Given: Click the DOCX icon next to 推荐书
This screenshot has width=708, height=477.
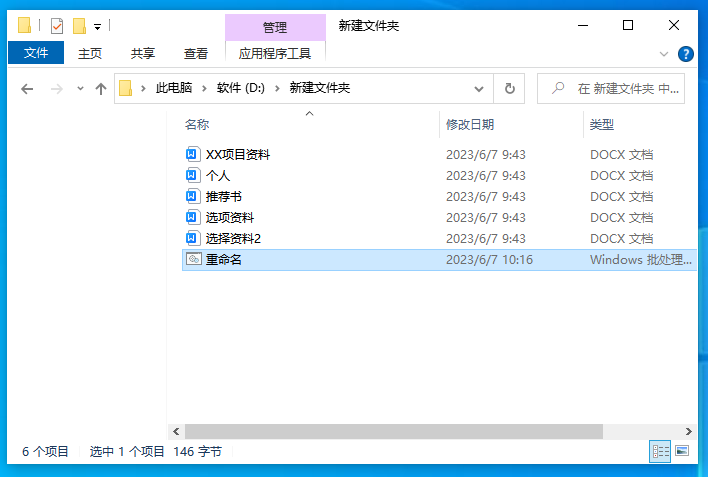Looking at the screenshot, I should coord(192,196).
